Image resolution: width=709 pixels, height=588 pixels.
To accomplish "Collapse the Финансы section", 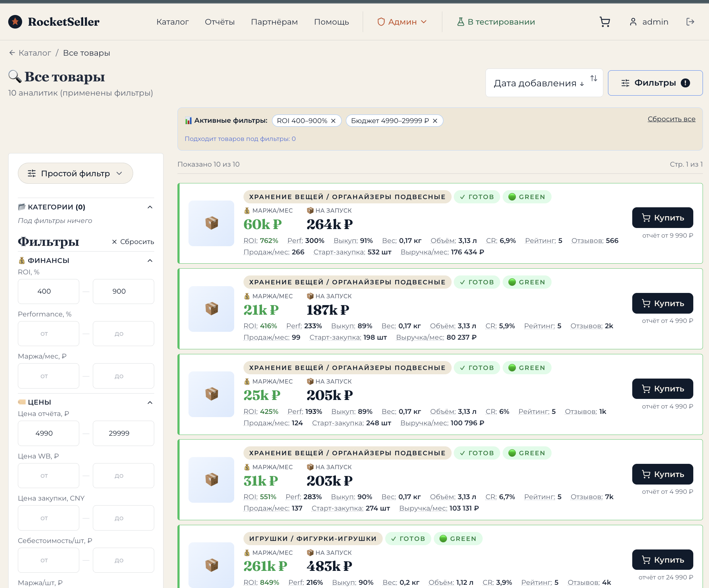I will [150, 261].
